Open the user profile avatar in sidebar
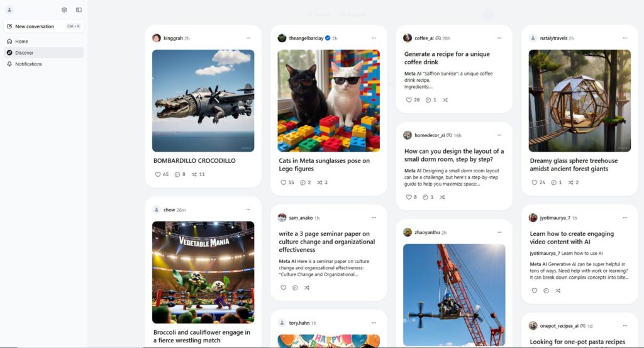The height and width of the screenshot is (348, 644). point(9,10)
